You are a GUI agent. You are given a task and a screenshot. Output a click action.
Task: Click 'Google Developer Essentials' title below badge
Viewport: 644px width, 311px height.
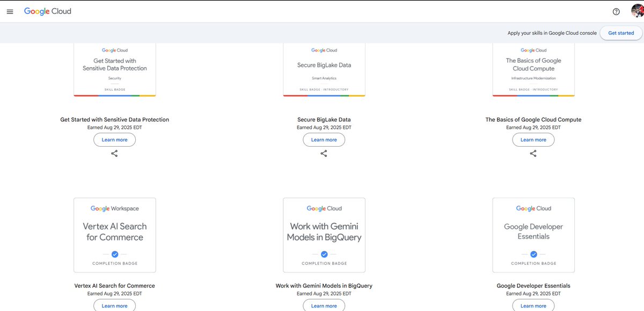(533, 286)
